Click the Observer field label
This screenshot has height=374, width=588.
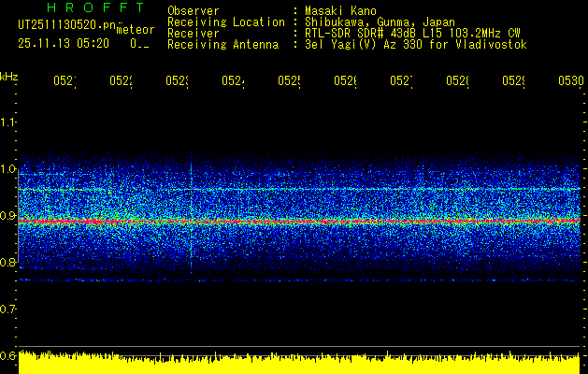(194, 10)
